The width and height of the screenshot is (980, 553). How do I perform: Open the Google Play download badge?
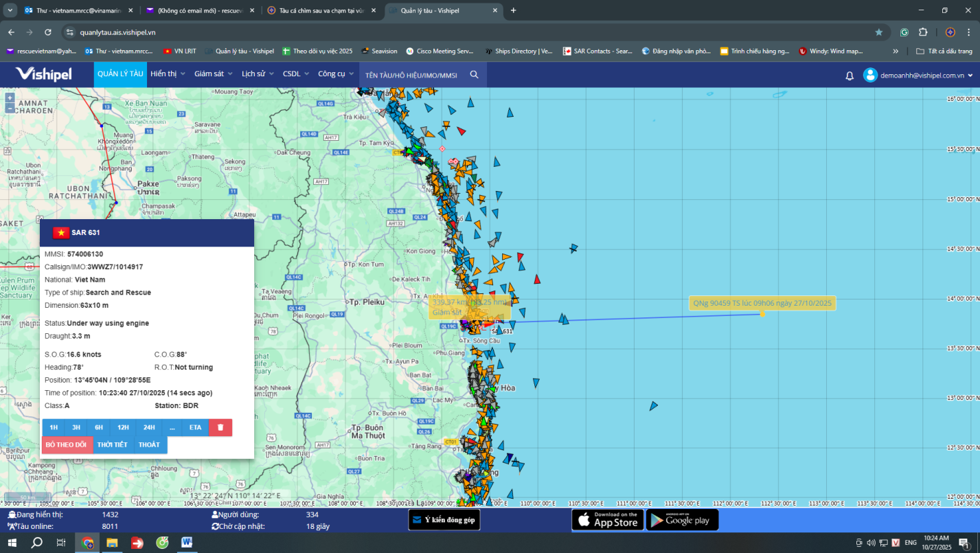[x=682, y=519]
